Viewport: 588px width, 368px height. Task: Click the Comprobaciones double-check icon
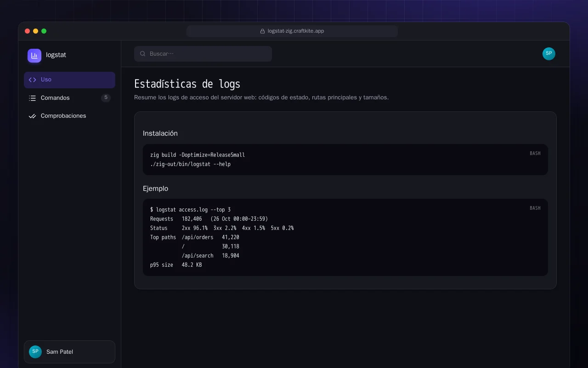32,116
